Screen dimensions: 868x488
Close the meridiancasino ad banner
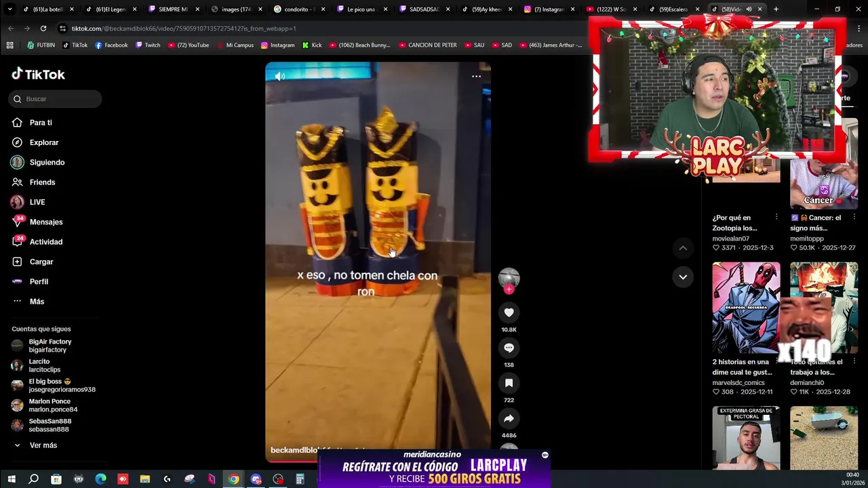click(x=545, y=455)
